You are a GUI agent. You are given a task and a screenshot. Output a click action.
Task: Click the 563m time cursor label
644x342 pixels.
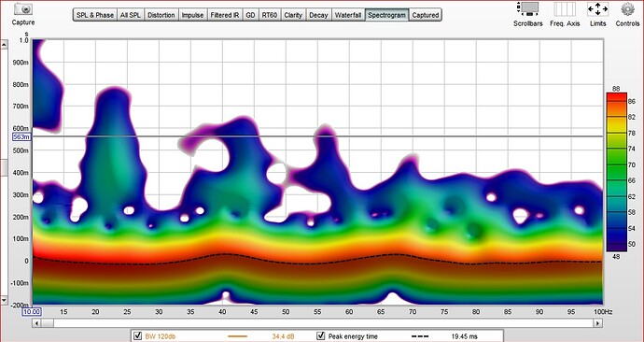coord(21,137)
